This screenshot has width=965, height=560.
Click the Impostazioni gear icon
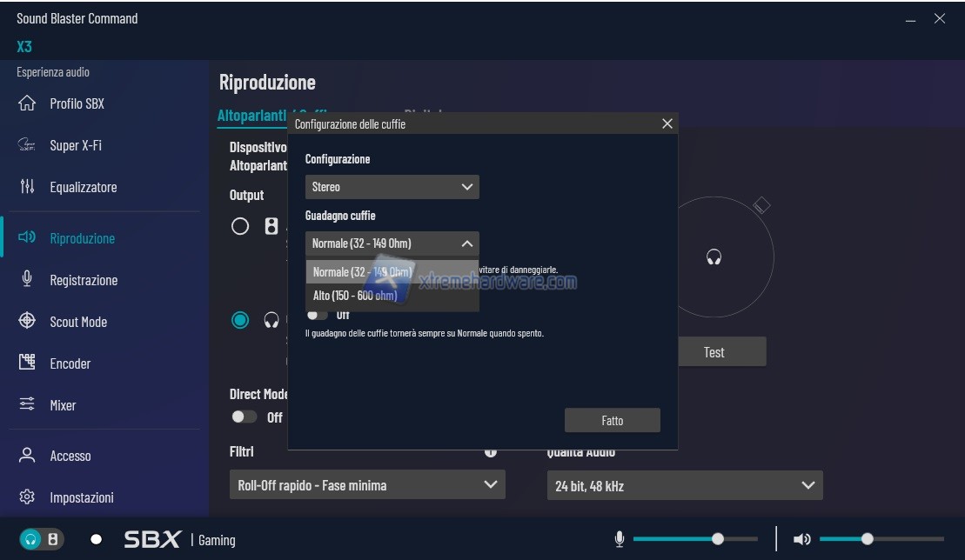click(27, 497)
